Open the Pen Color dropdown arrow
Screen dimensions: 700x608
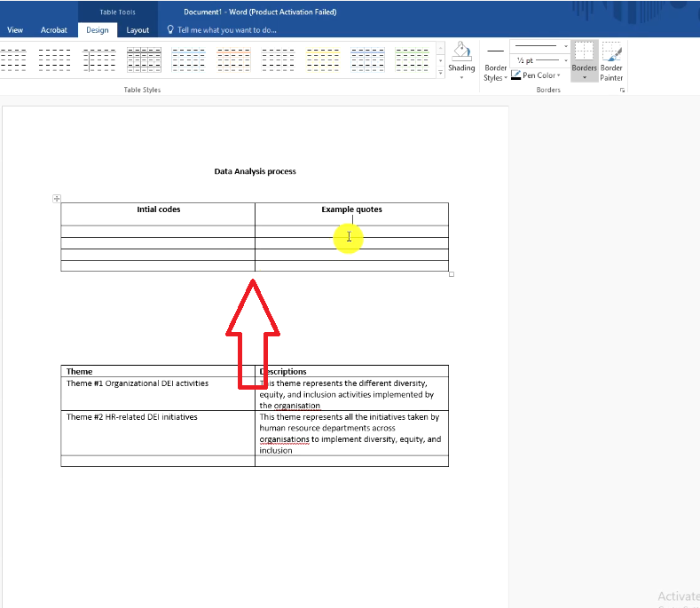click(x=558, y=75)
